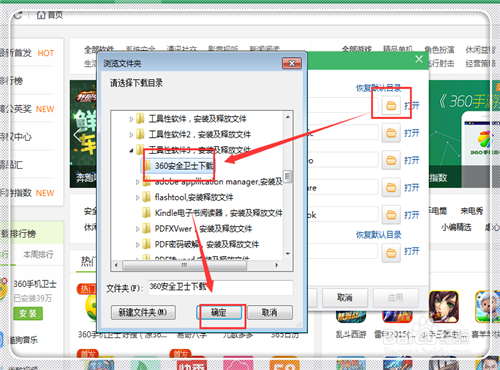Expand the PDFXVwer folder node
This screenshot has width=500, height=370.
tap(137, 229)
